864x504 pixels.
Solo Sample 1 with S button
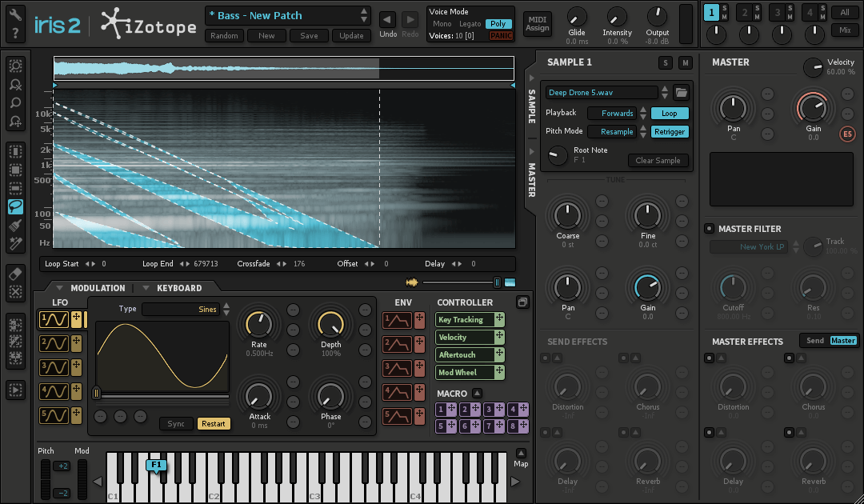coord(665,62)
